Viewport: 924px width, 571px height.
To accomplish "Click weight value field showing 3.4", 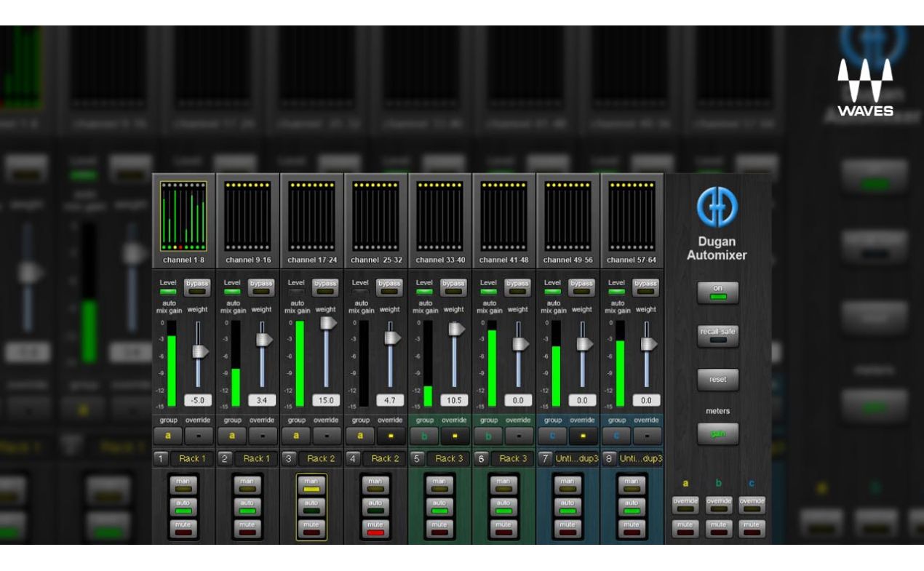I will tap(261, 400).
